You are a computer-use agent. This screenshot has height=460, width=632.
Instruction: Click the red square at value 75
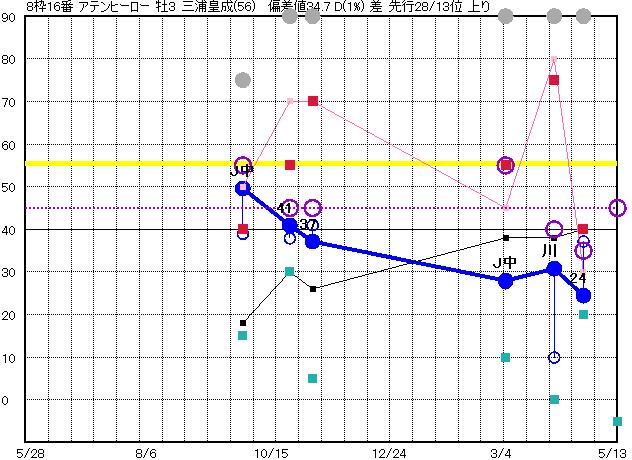click(x=554, y=80)
